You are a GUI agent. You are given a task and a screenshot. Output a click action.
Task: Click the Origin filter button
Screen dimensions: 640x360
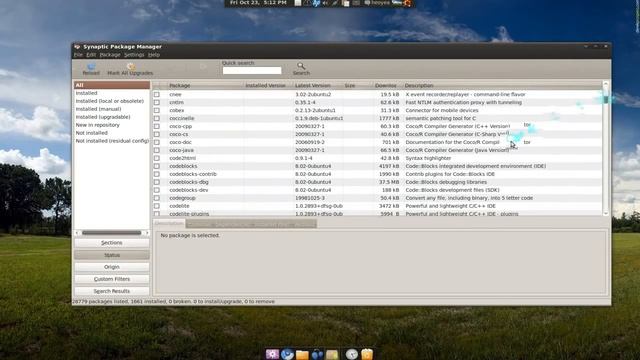112,267
